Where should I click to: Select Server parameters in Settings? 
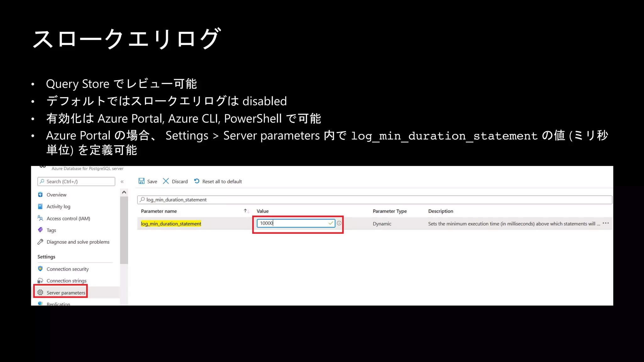coord(66,293)
